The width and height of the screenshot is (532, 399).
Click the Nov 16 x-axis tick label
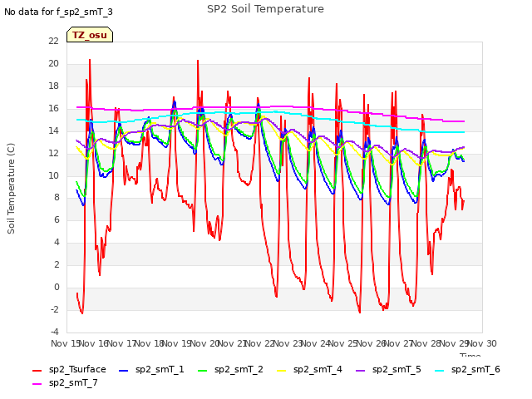(94, 343)
